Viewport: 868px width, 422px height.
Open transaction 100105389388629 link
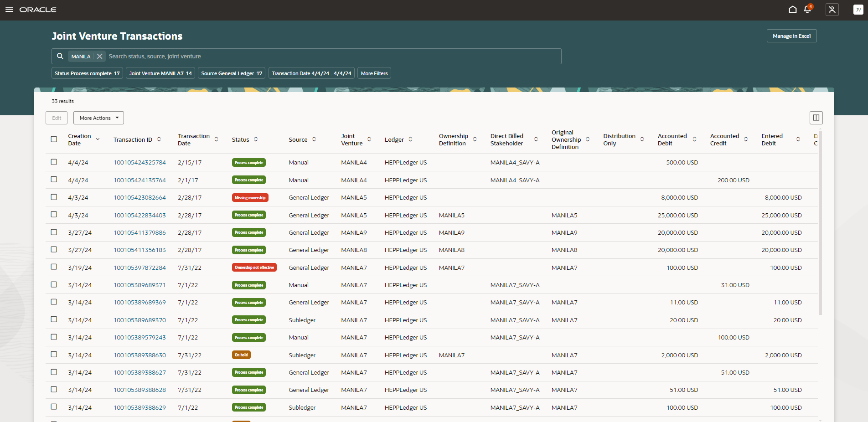click(139, 407)
